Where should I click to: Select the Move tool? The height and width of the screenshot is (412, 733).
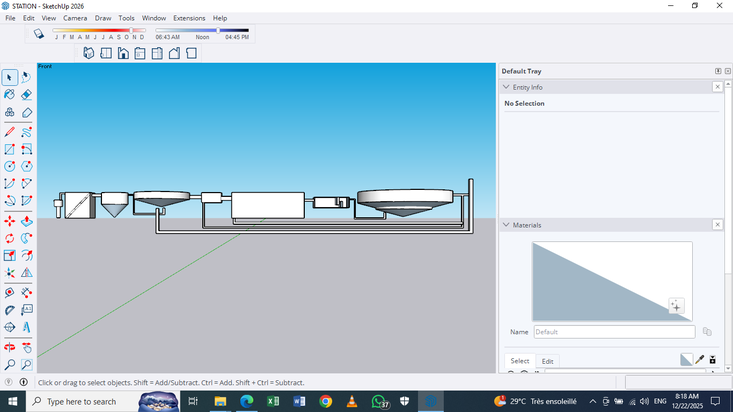[x=10, y=221]
